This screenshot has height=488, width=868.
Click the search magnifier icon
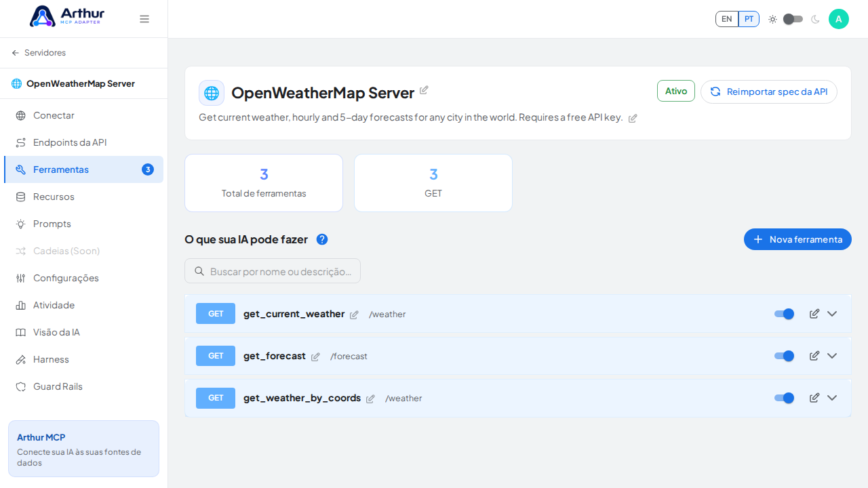click(x=199, y=271)
